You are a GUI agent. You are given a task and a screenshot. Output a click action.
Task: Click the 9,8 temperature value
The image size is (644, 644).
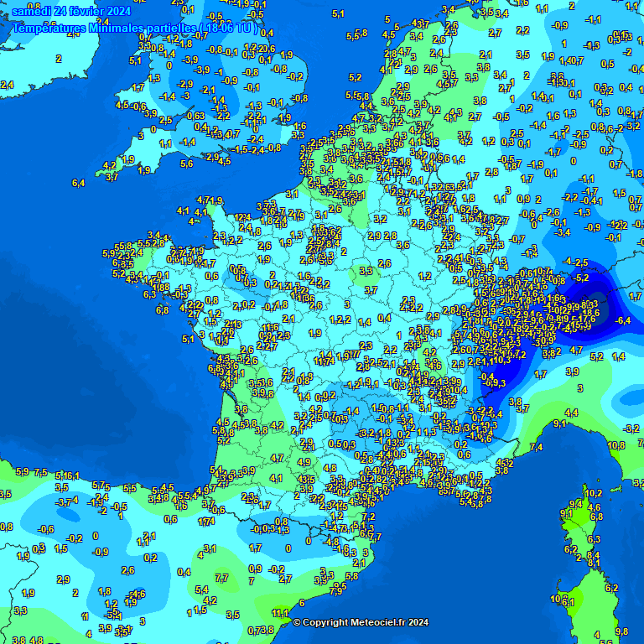(x=621, y=631)
